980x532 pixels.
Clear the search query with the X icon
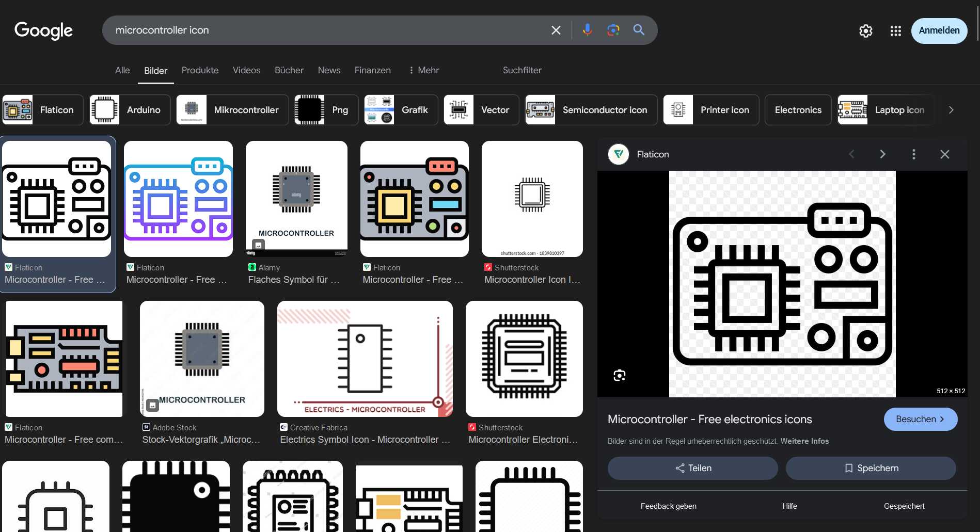coord(556,30)
